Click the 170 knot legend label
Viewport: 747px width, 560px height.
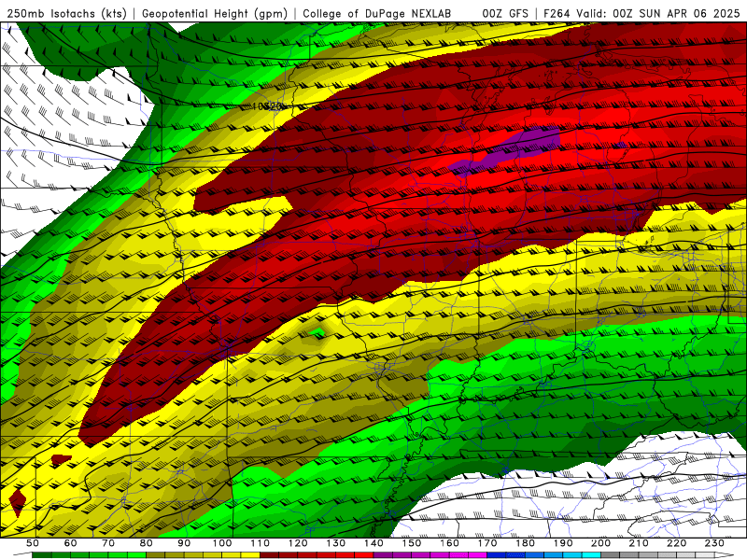(x=487, y=543)
